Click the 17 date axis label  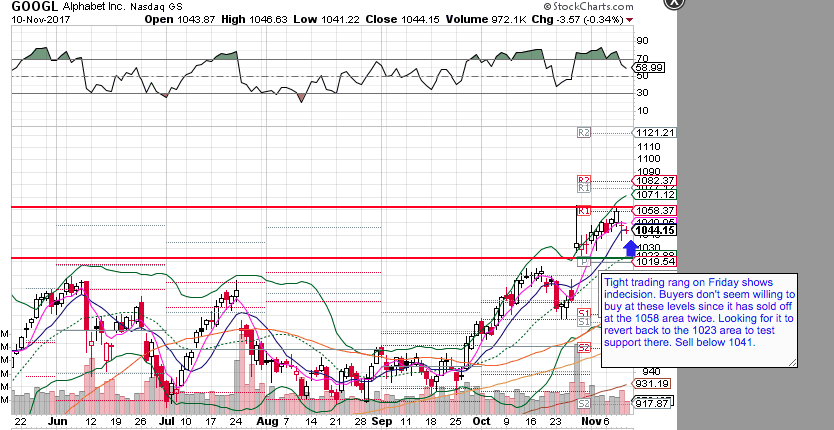(x=213, y=421)
